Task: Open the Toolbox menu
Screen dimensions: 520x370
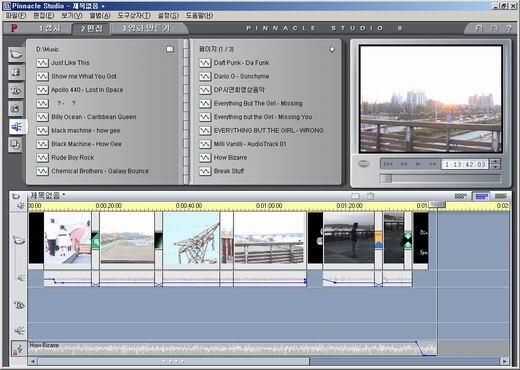Action: (134, 16)
